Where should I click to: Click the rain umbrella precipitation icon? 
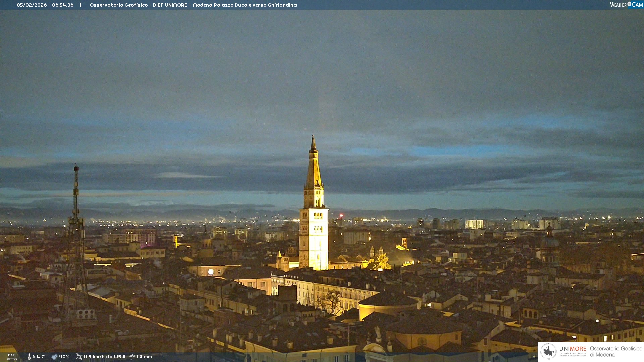132,357
